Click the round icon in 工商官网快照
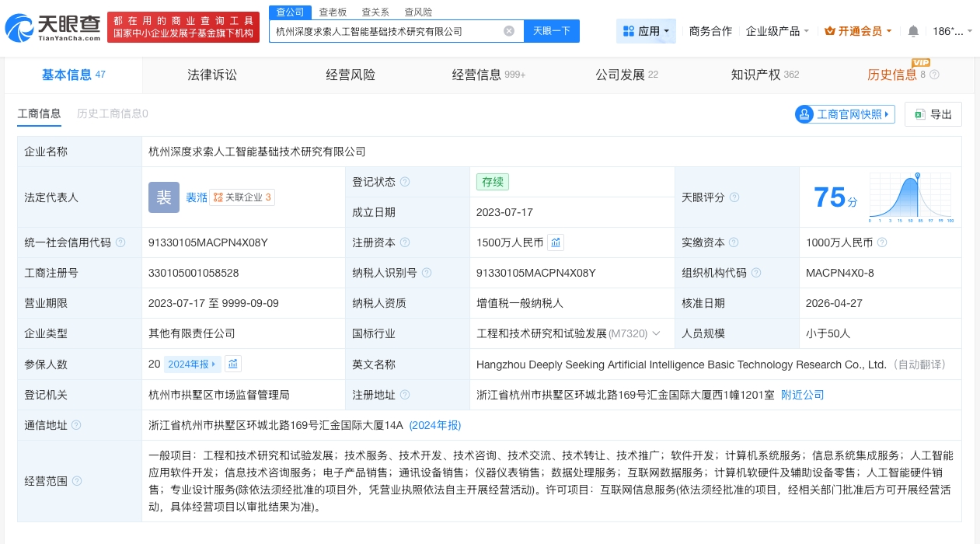 (804, 114)
